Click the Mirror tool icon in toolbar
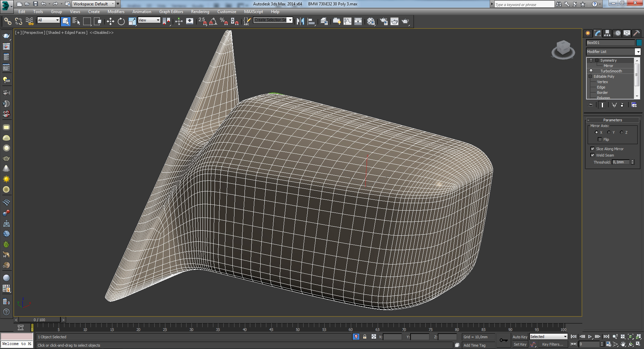 300,21
